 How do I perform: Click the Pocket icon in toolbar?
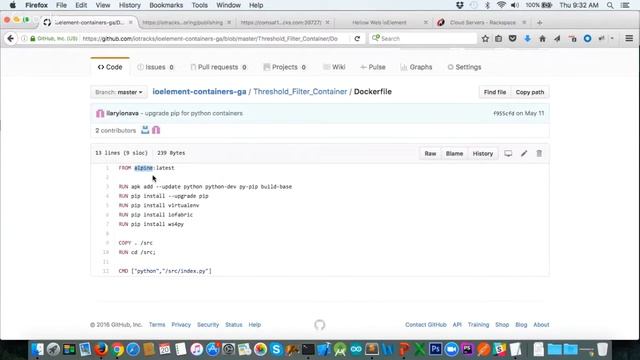coord(512,38)
